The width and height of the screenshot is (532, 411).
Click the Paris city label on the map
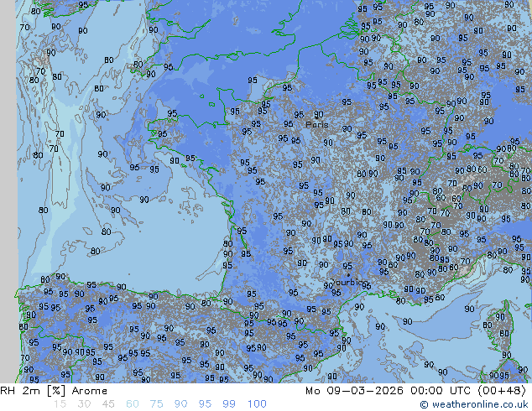coord(317,124)
